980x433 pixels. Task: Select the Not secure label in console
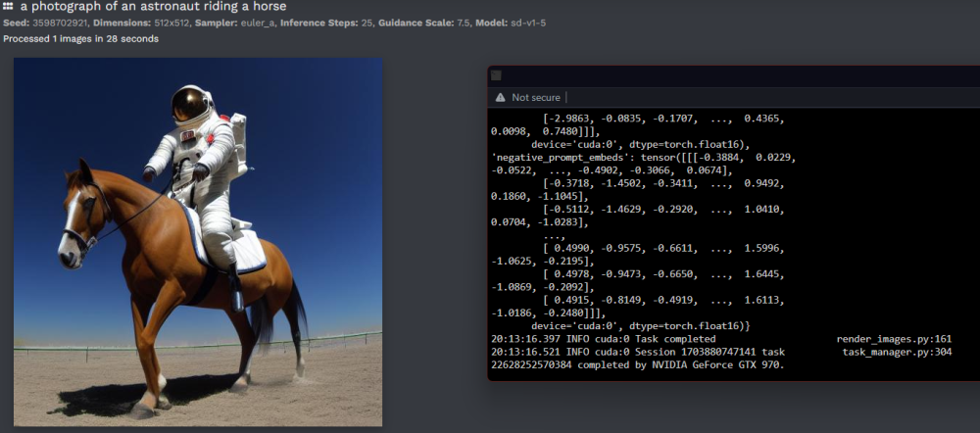coord(536,97)
